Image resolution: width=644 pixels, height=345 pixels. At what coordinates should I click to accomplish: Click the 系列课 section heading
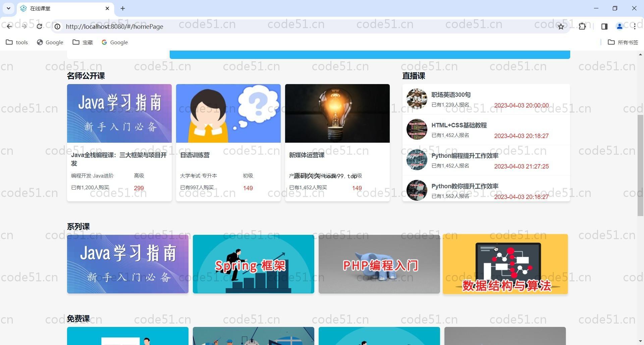point(78,227)
